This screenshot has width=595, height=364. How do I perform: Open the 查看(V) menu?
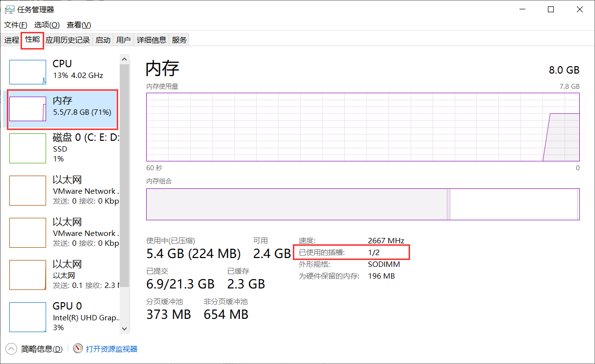point(79,25)
